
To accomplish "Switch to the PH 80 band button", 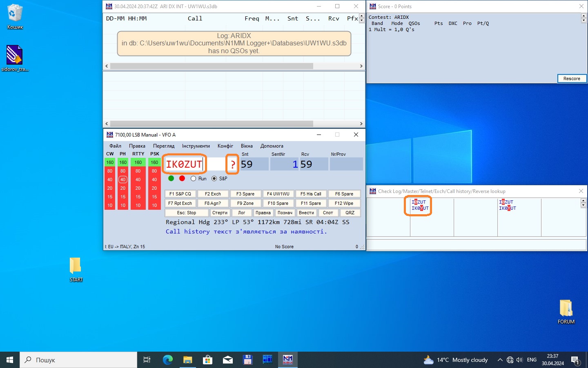I will 122,171.
